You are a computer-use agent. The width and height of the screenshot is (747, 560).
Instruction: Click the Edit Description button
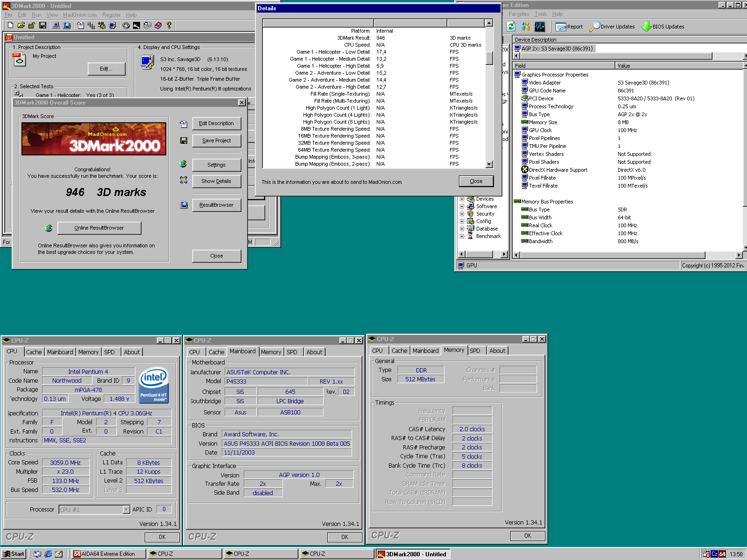(x=217, y=123)
